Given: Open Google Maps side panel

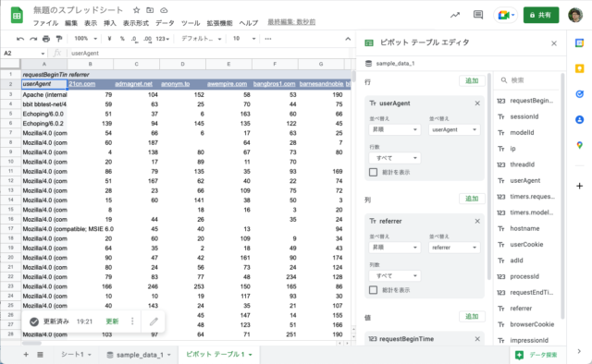Looking at the screenshot, I should 580,145.
